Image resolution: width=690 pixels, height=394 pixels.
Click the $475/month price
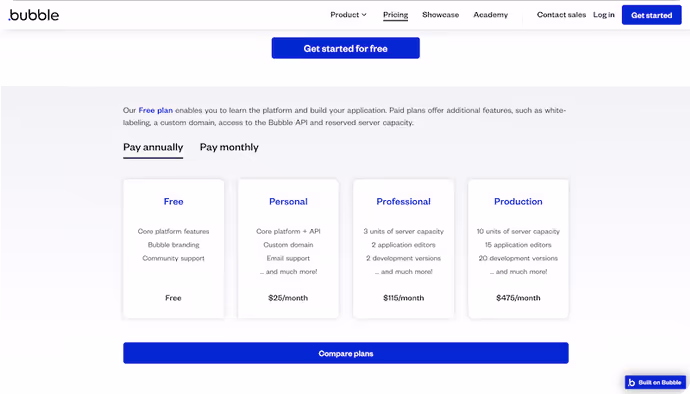point(518,298)
